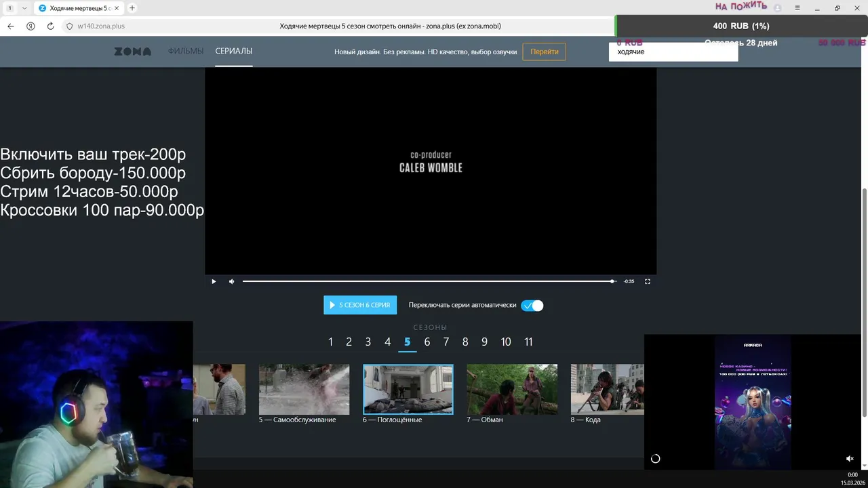This screenshot has height=488, width=868.
Task: Click the ZONA logo
Action: click(132, 52)
